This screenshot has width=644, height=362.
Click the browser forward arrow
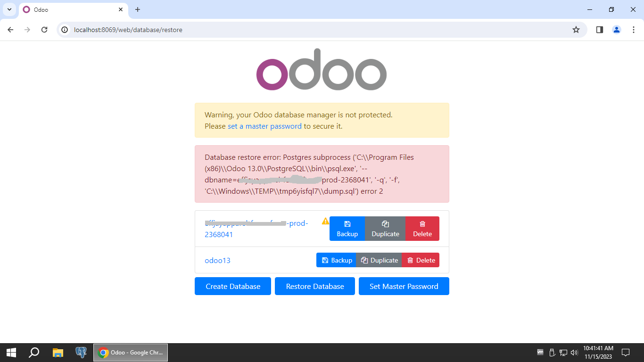click(27, 30)
